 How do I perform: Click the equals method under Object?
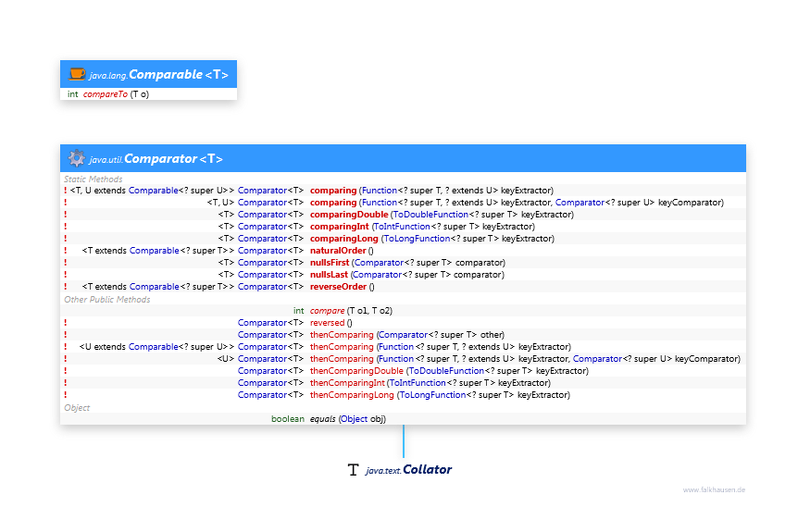tap(323, 418)
